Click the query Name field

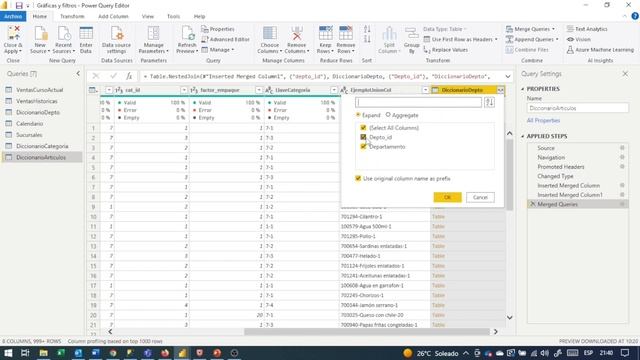577,108
